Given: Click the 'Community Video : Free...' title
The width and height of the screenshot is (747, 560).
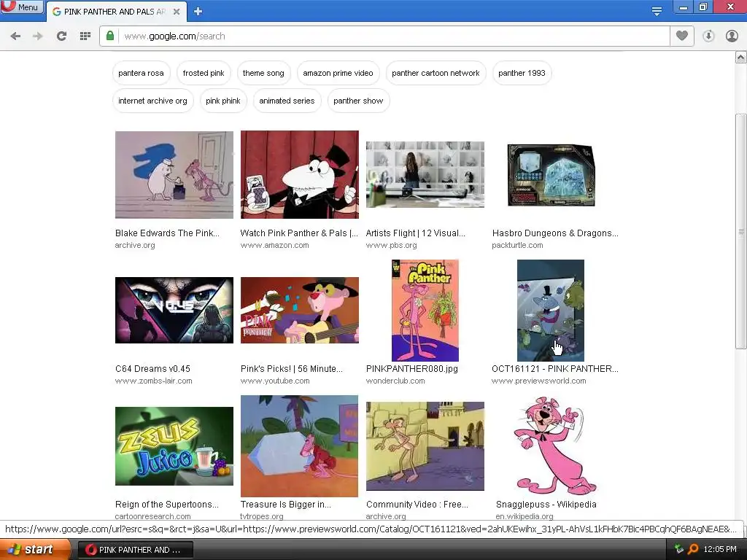Looking at the screenshot, I should [417, 505].
